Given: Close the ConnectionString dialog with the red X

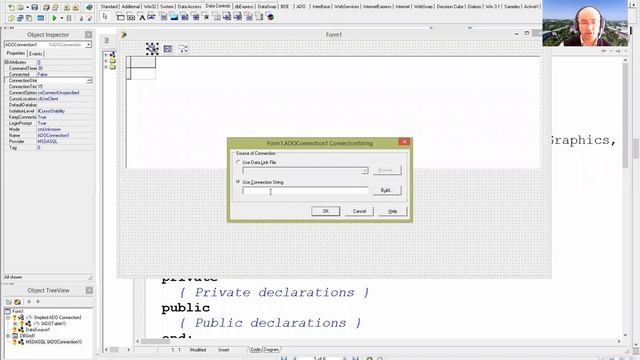Looking at the screenshot, I should [x=404, y=142].
